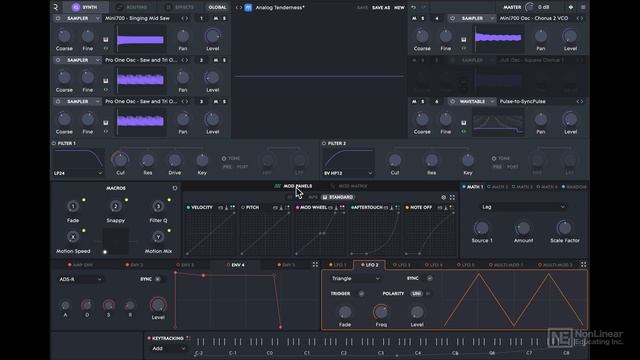Select the X Motion Speed macro
The height and width of the screenshot is (360, 640).
click(x=73, y=236)
